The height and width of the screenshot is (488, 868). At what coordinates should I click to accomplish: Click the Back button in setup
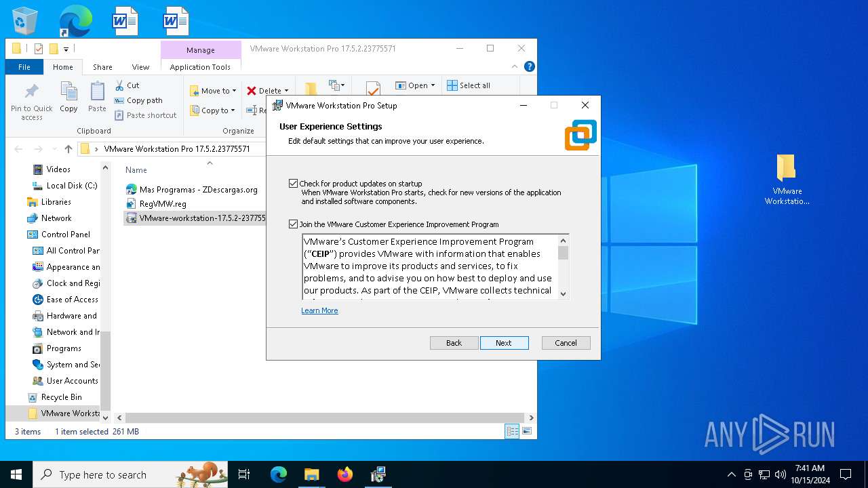pos(454,343)
